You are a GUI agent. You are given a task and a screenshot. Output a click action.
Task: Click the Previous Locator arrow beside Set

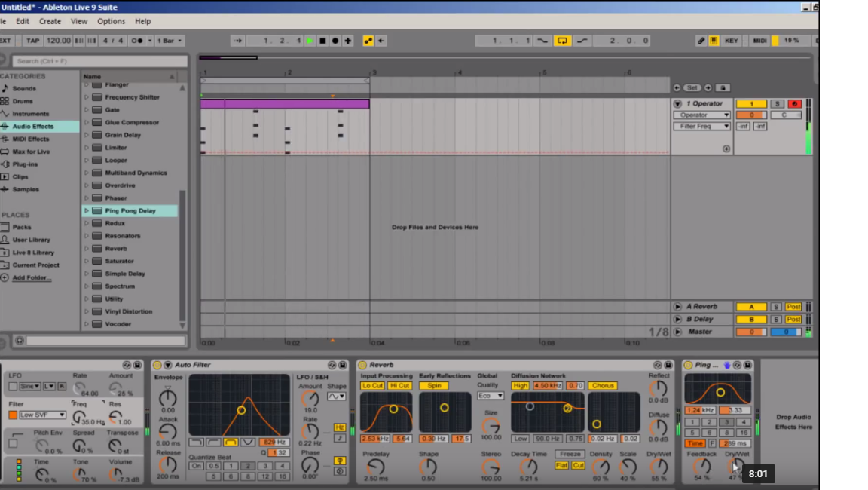pyautogui.click(x=677, y=88)
